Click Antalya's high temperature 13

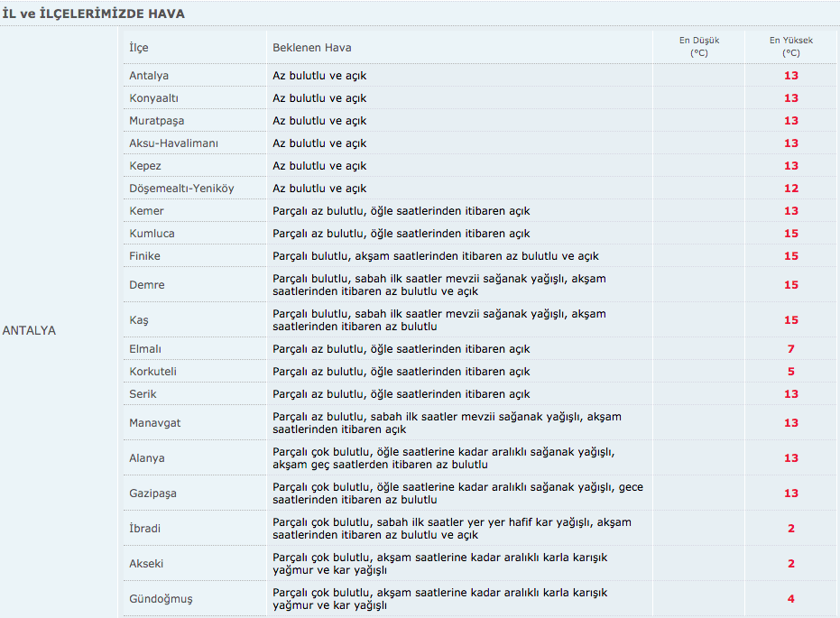(x=791, y=76)
